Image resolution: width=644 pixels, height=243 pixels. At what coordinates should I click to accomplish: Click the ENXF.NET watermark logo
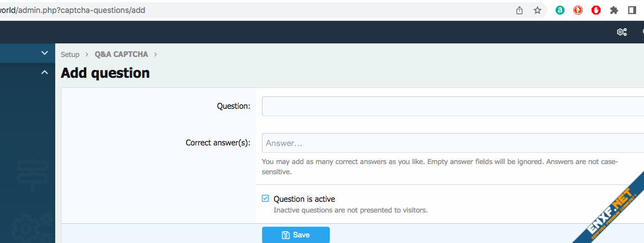tap(611, 209)
